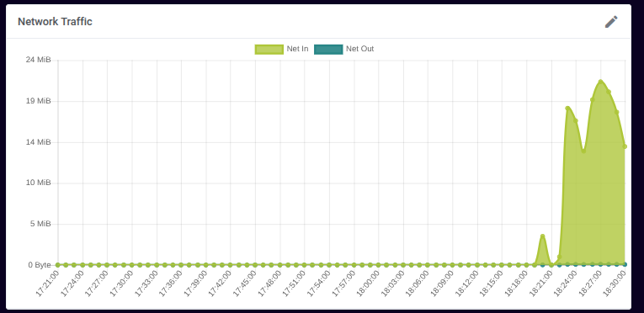Click the Net In legend label
Image resolution: width=644 pixels, height=313 pixels.
tap(297, 49)
